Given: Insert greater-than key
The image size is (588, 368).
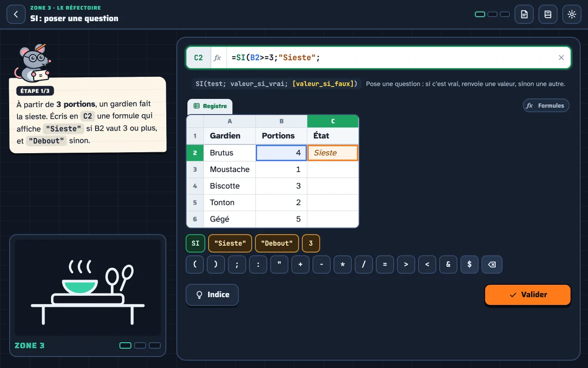Looking at the screenshot, I should click(406, 264).
